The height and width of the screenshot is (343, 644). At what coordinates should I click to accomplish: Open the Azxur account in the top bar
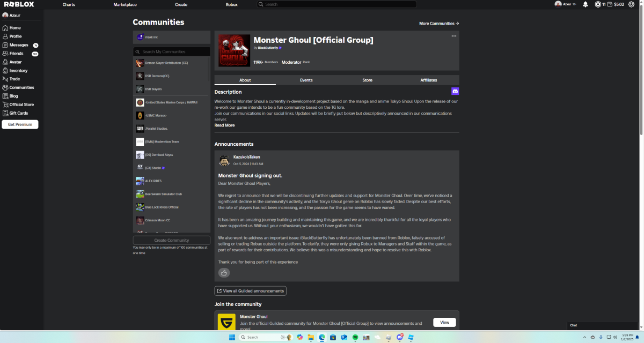(x=565, y=4)
